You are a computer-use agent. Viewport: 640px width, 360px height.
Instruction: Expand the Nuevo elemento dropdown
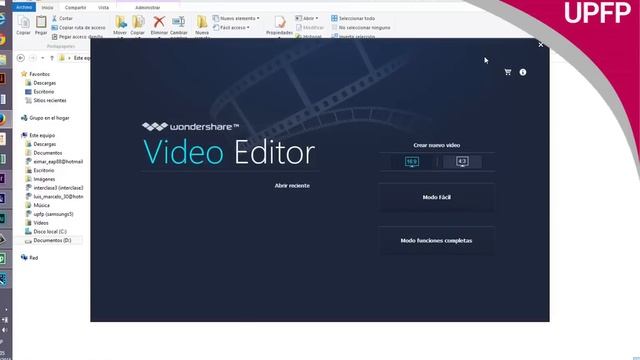pyautogui.click(x=236, y=18)
